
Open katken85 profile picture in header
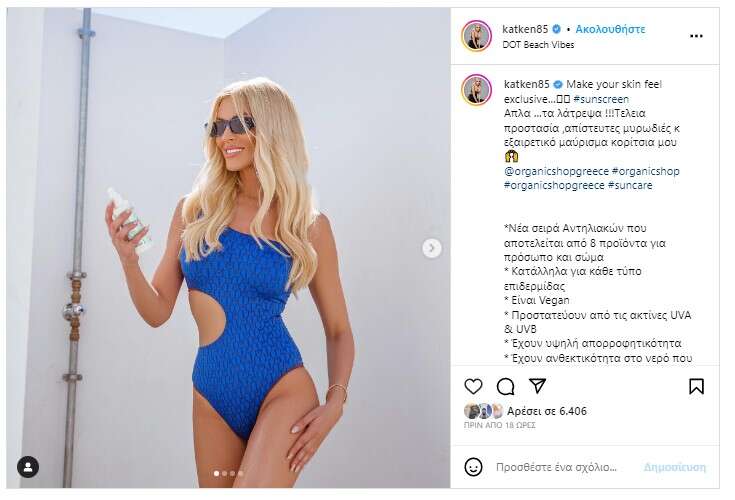pos(476,36)
